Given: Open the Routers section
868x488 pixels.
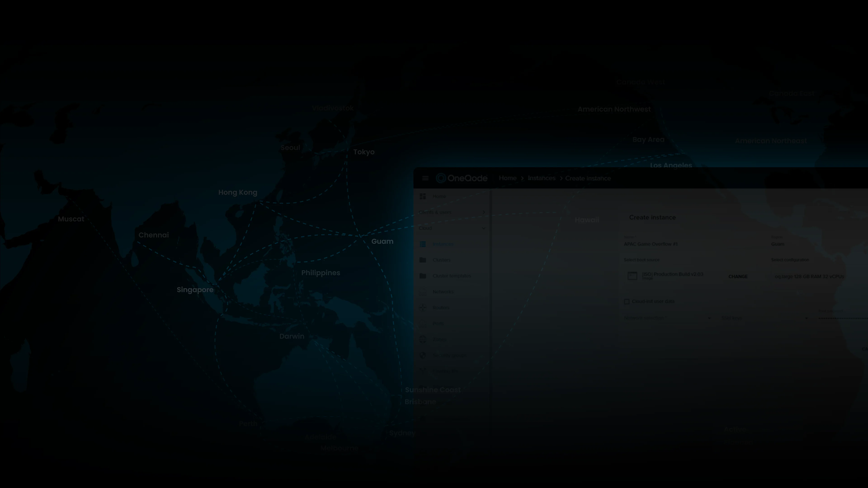Looking at the screenshot, I should (x=441, y=307).
